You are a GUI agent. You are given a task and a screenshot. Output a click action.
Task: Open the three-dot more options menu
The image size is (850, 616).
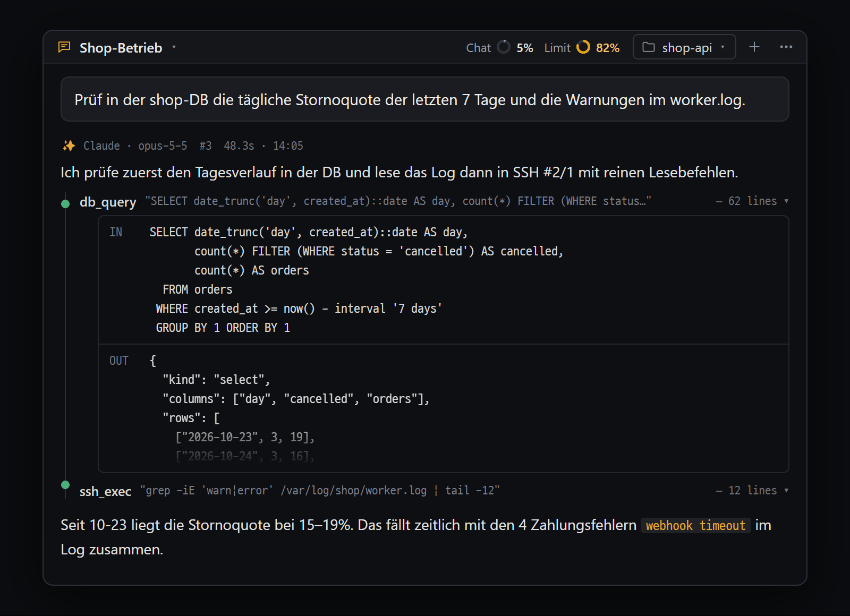[786, 47]
